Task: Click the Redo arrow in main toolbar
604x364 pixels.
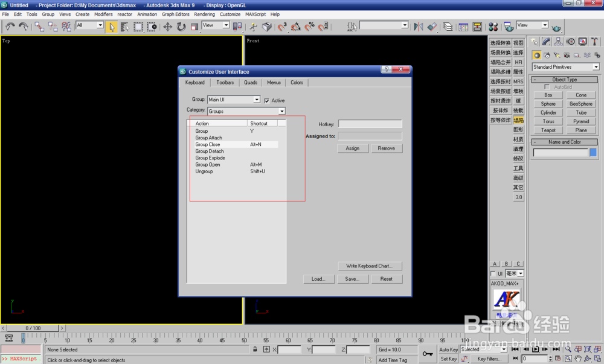Action: click(23, 27)
